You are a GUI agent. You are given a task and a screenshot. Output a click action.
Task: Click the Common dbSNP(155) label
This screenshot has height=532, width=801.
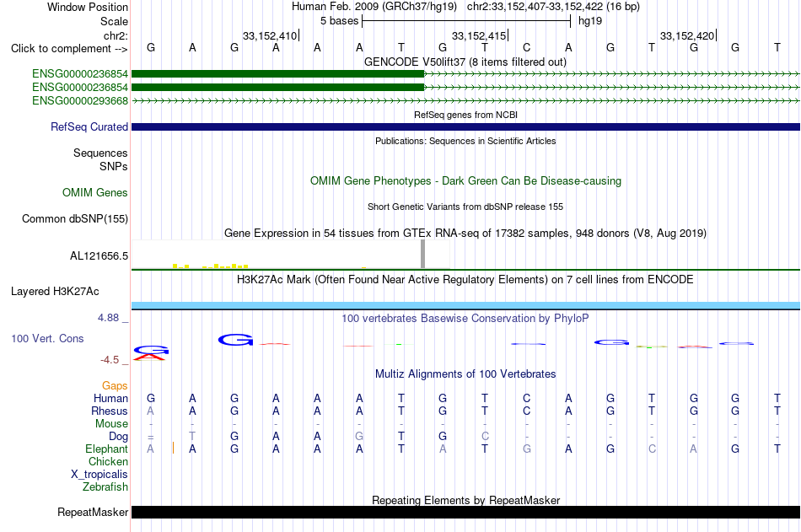pyautogui.click(x=74, y=218)
